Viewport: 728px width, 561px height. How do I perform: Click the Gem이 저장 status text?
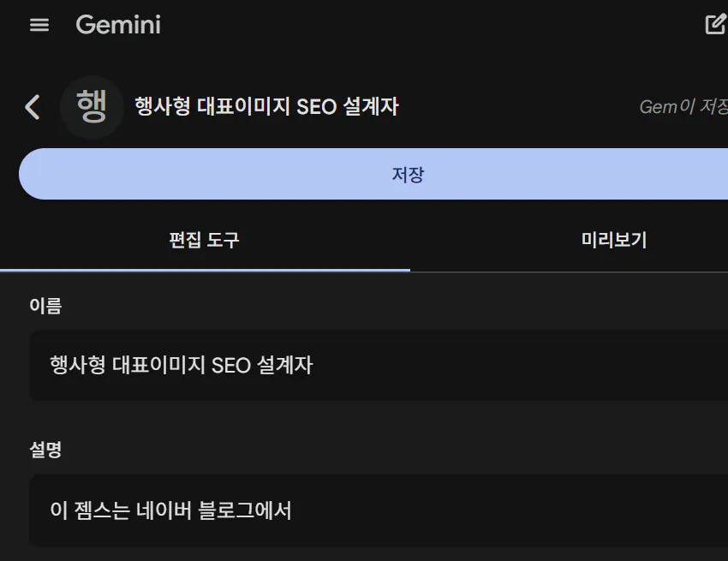(x=684, y=107)
